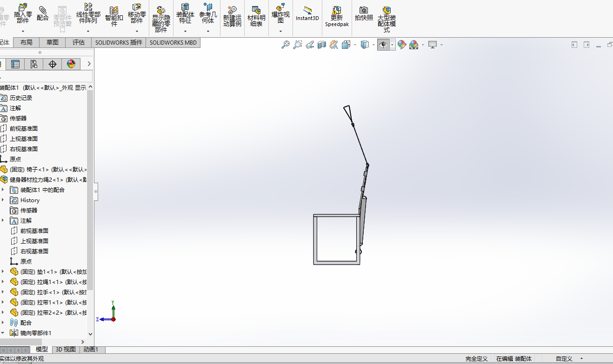
Task: Click the 更新 Speedpak tool
Action: pos(337,16)
